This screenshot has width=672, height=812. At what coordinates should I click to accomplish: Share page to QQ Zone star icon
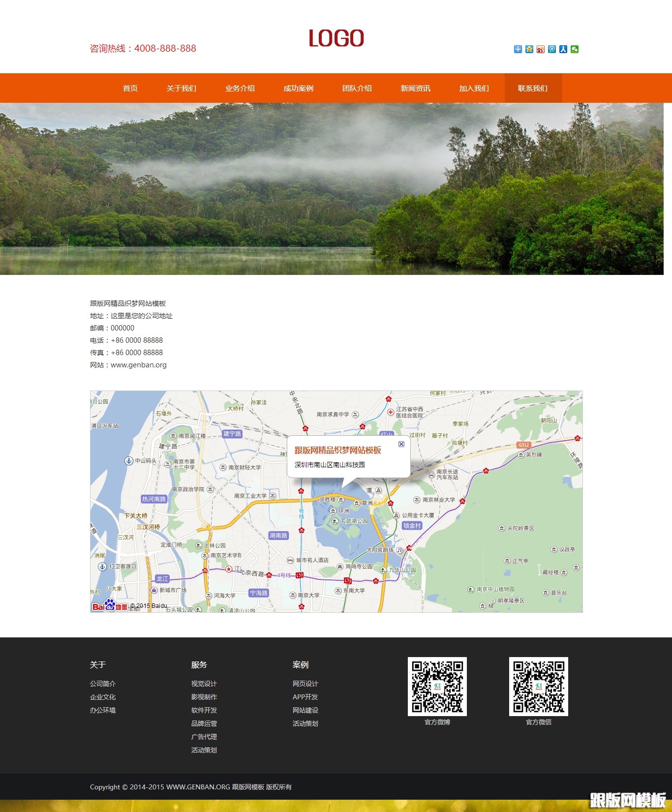click(529, 49)
